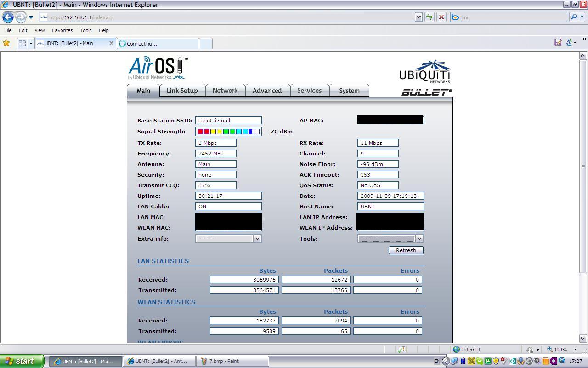Close the UBNT Main browser tab
The image size is (588, 368).
pos(111,43)
